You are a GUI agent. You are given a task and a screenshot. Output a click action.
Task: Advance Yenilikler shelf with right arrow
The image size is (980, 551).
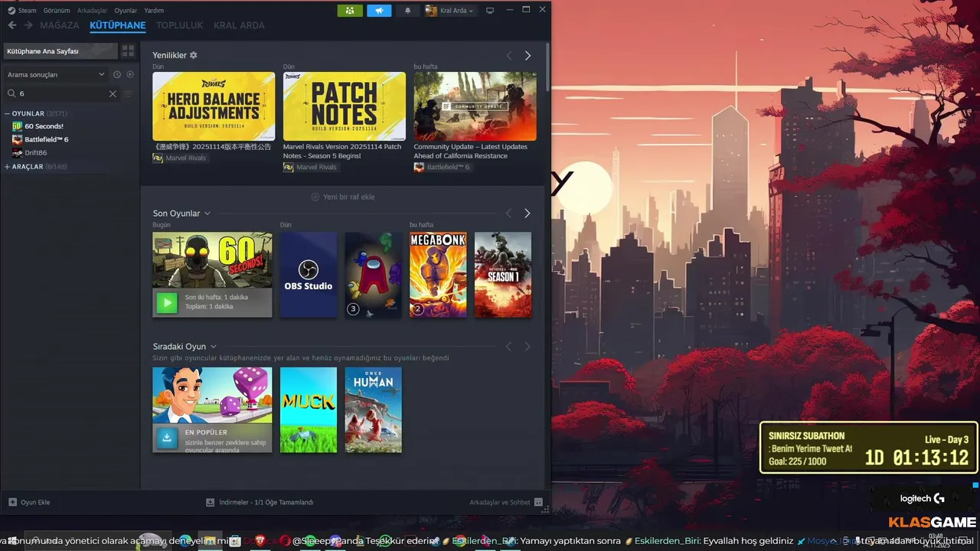528,56
